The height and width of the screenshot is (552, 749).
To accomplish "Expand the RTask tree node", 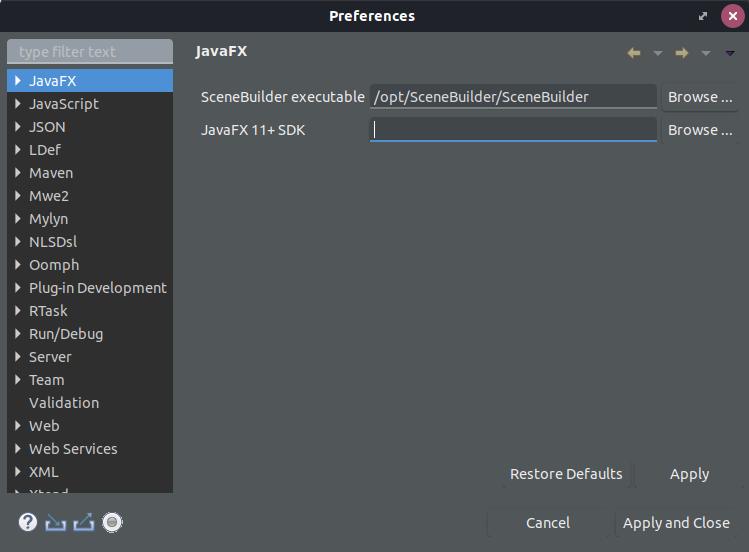I will point(18,310).
